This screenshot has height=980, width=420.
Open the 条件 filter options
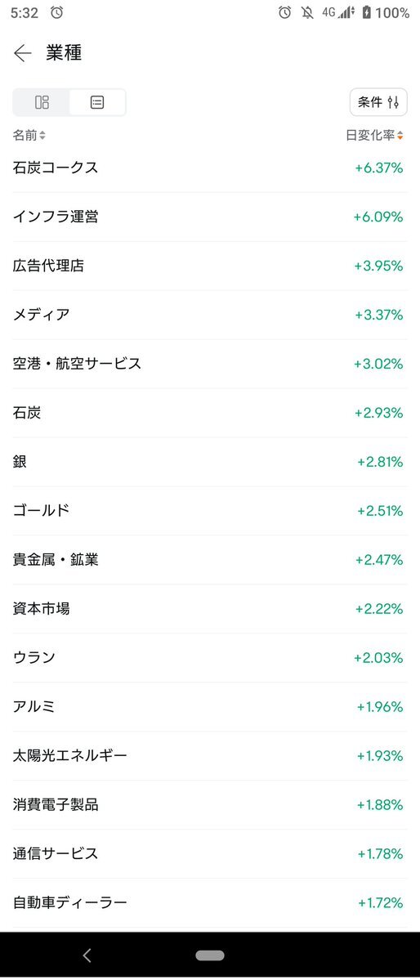coord(378,102)
